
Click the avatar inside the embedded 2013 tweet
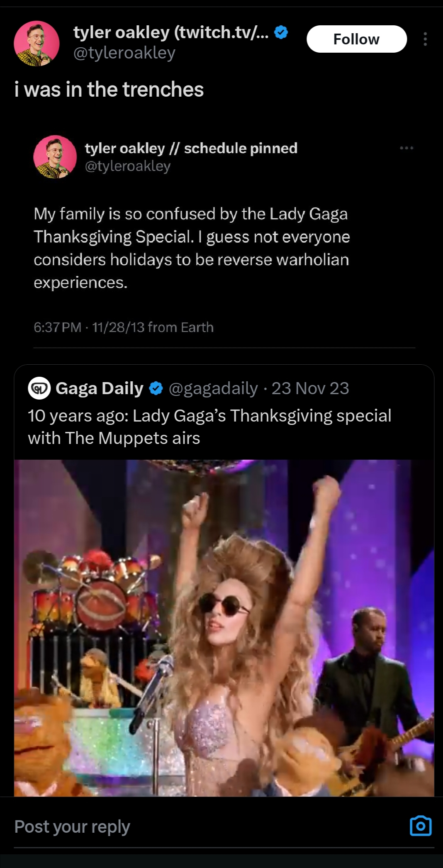[x=55, y=157]
